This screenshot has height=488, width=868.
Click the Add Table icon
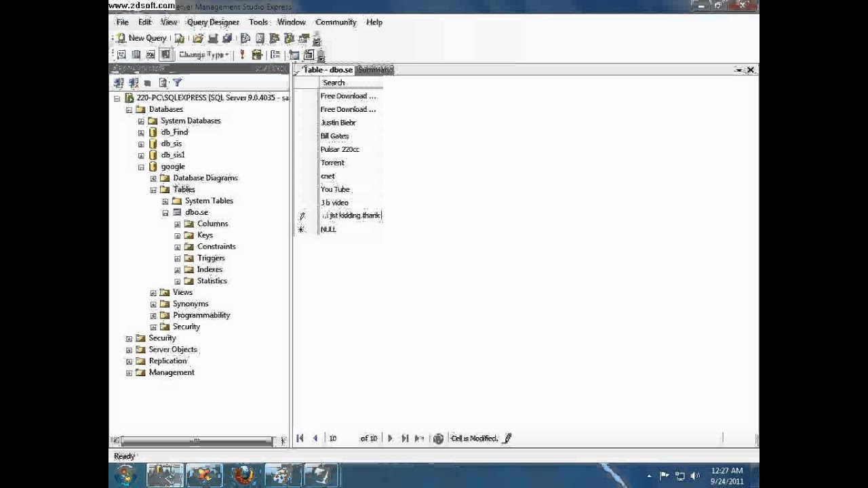pyautogui.click(x=294, y=55)
